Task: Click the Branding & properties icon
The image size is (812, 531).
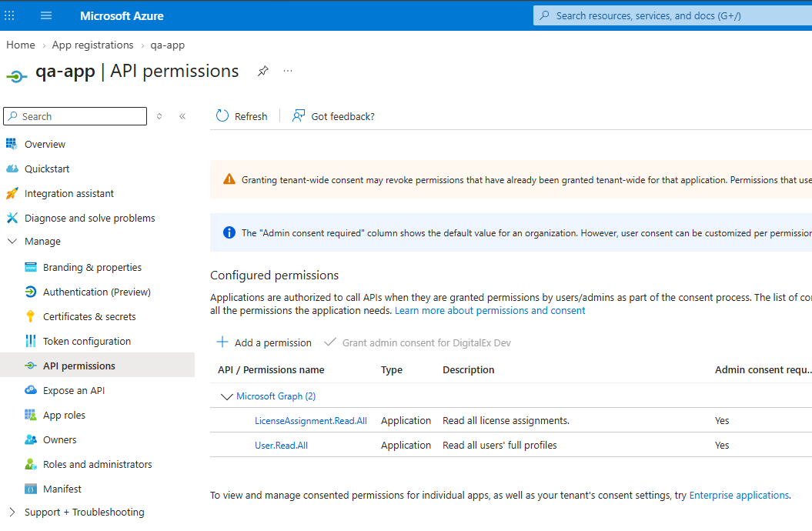Action: pos(31,267)
